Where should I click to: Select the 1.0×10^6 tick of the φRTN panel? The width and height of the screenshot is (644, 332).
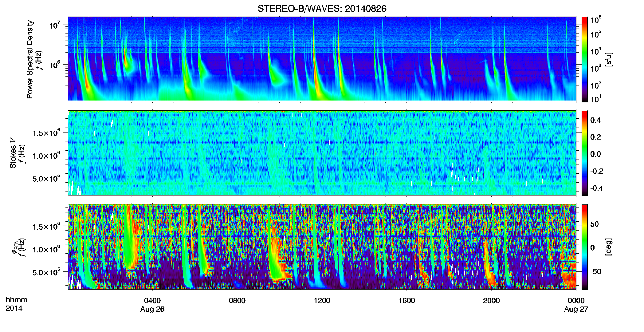click(47, 249)
